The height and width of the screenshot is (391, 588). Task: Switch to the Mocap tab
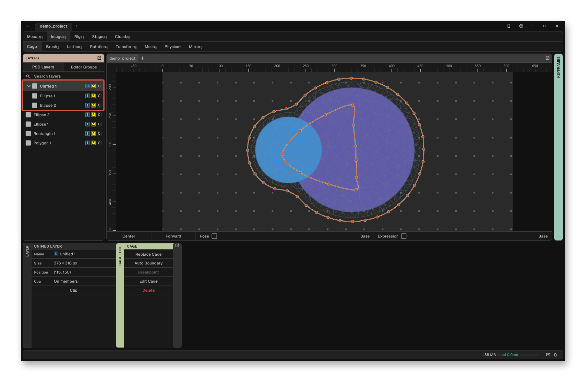pos(35,37)
